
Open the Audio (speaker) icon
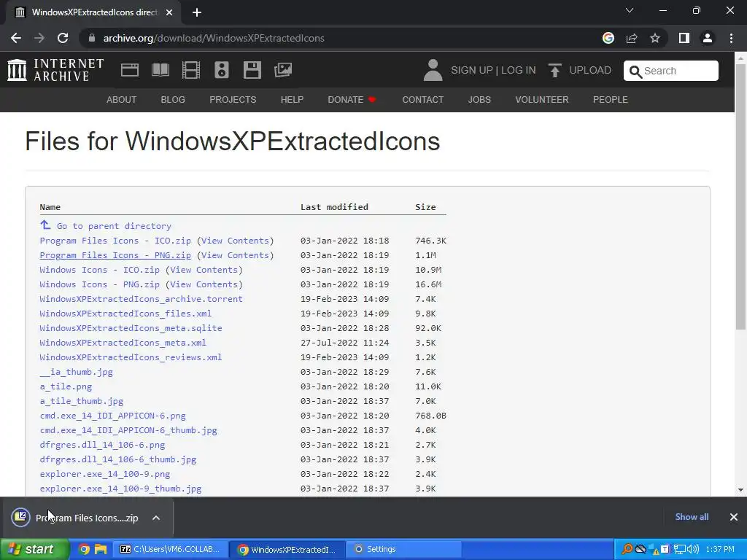222,70
